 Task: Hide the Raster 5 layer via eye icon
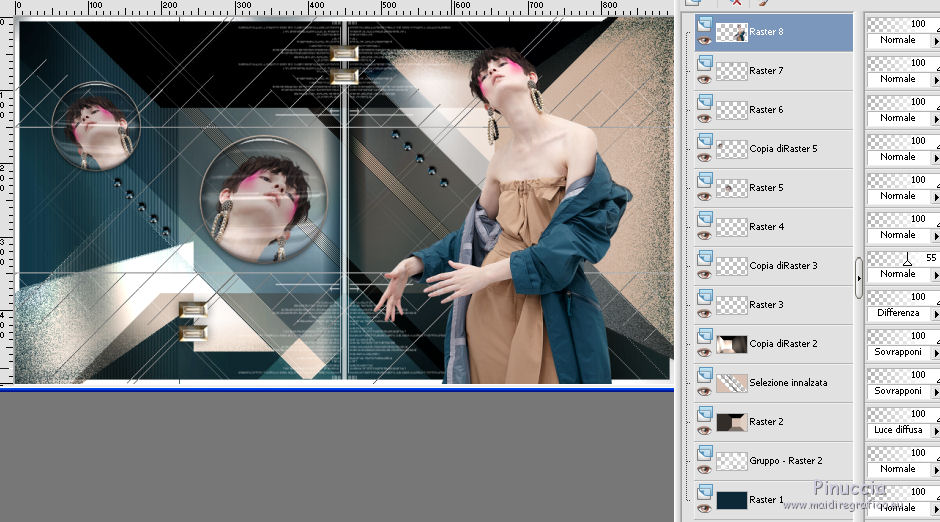pos(704,195)
